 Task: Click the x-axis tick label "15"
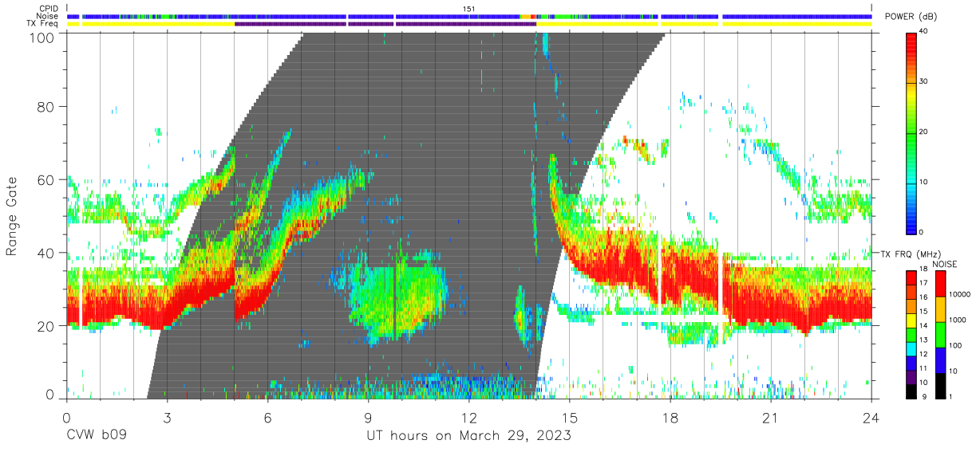pos(569,417)
